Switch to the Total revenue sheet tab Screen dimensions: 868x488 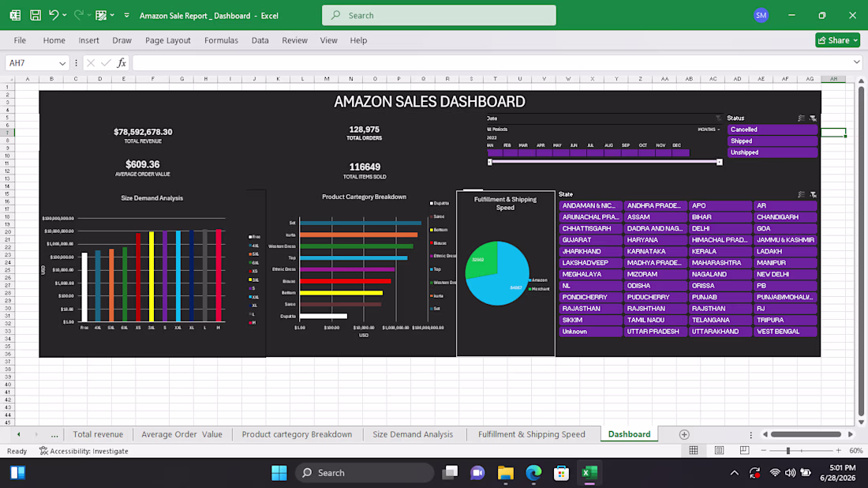click(x=98, y=434)
